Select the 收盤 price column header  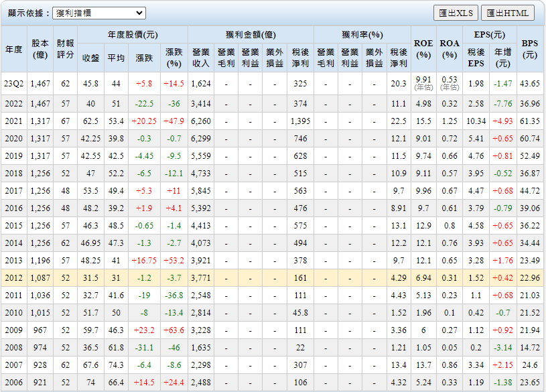pos(90,58)
